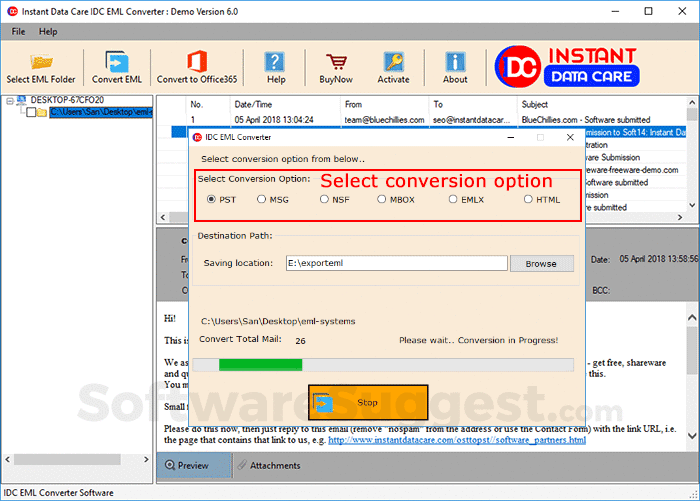Open the About info icon

point(455,67)
